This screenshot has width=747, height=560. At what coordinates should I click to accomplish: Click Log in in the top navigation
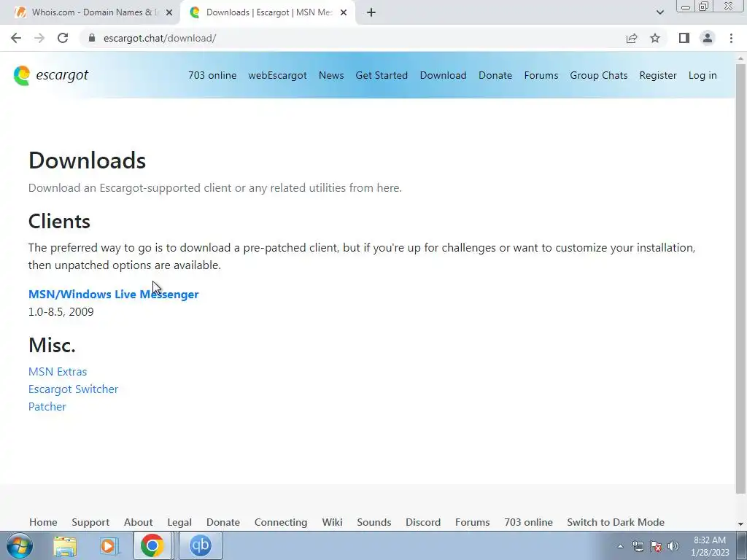click(703, 75)
